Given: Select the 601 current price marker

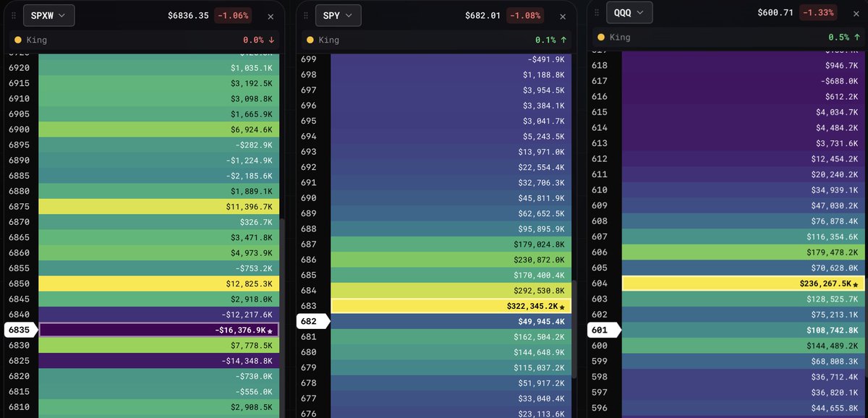Looking at the screenshot, I should pyautogui.click(x=603, y=330).
